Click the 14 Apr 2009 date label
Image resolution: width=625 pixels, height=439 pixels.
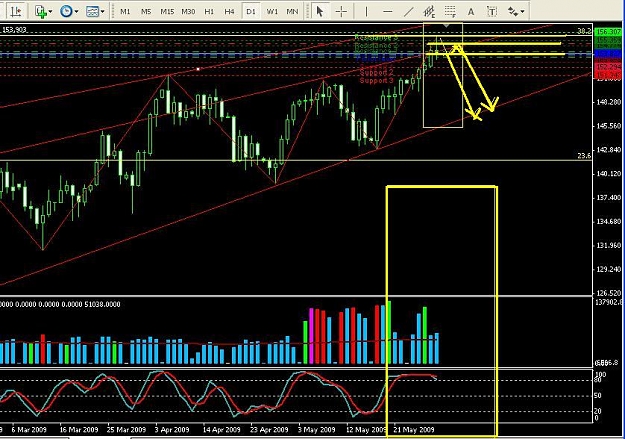(222, 430)
